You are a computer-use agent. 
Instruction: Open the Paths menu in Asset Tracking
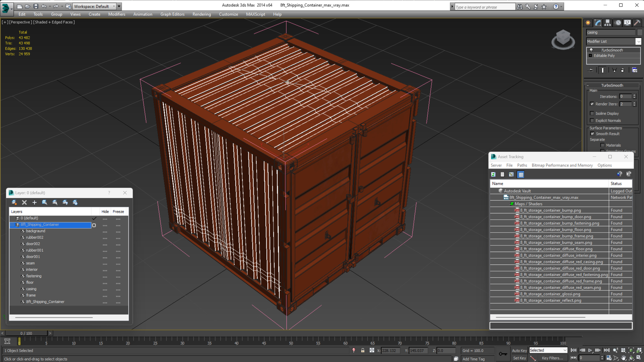click(x=522, y=165)
